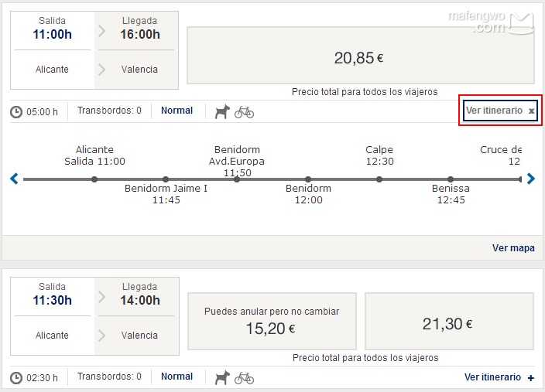Select the 20,85 € fare
Viewport: 545px width, 392px height.
coord(359,57)
